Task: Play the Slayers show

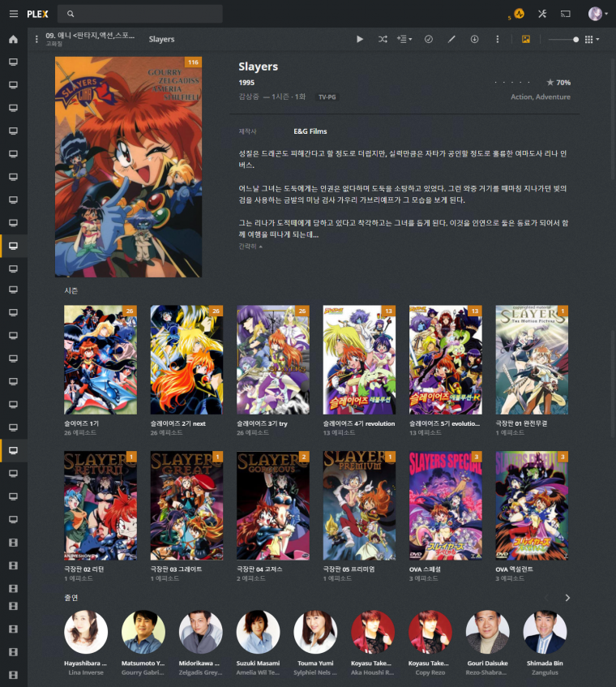Action: 360,39
